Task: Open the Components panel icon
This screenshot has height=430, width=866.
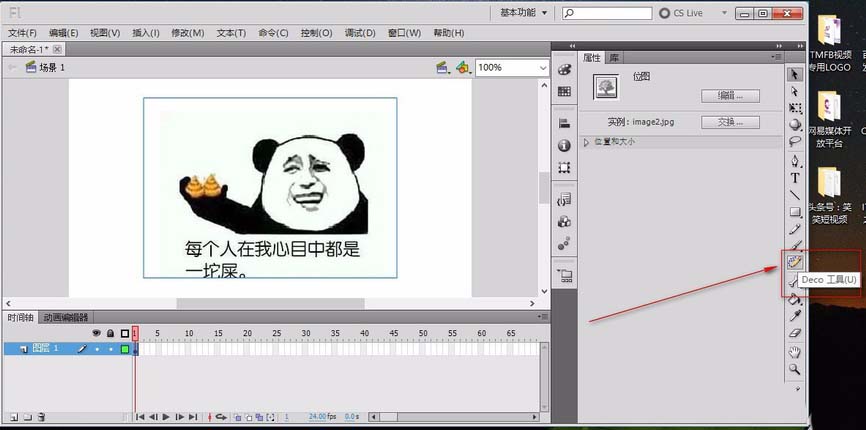Action: [x=564, y=221]
